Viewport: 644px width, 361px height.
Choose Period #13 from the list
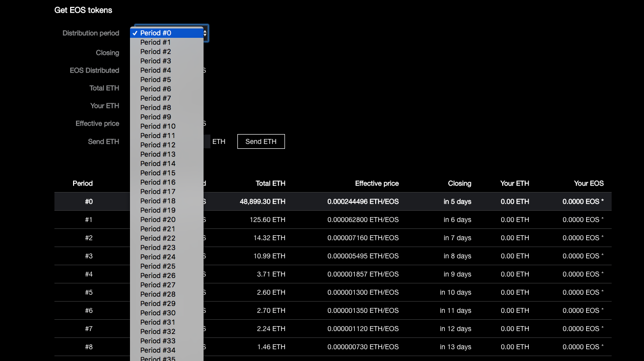point(167,154)
